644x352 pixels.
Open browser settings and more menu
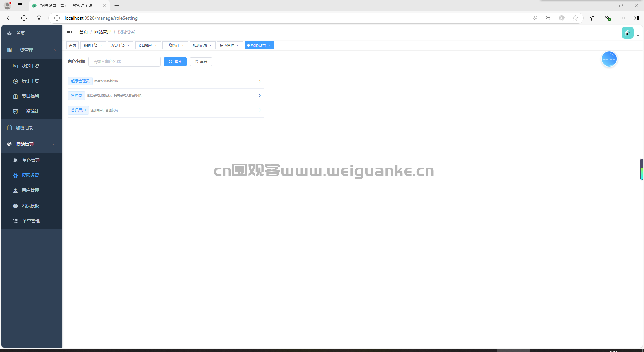pyautogui.click(x=623, y=18)
